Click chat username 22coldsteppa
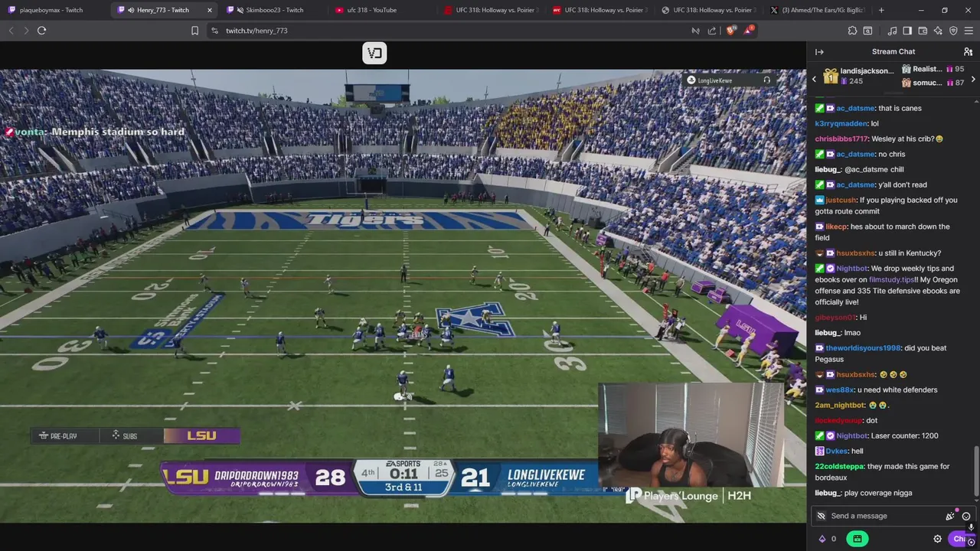980x551 pixels. 839,467
